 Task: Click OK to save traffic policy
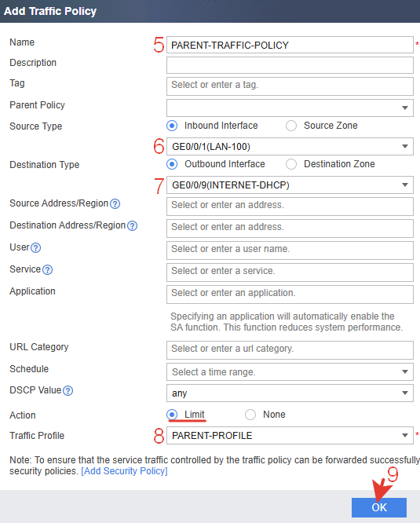[379, 507]
